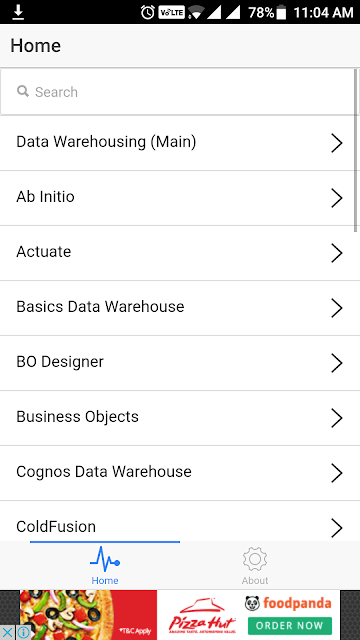Image resolution: width=360 pixels, height=640 pixels.
Task: Tap the search magnifier icon
Action: [x=23, y=91]
